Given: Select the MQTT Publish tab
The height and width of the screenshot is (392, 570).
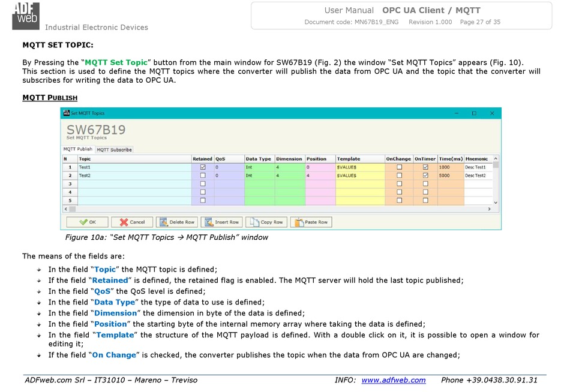Looking at the screenshot, I should (x=78, y=149).
